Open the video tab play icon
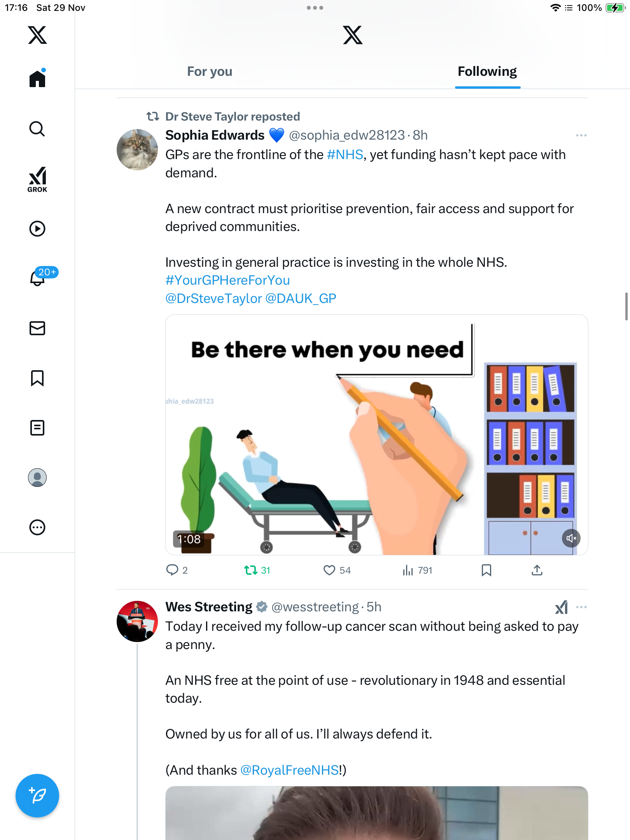This screenshot has width=630, height=840. click(x=37, y=229)
